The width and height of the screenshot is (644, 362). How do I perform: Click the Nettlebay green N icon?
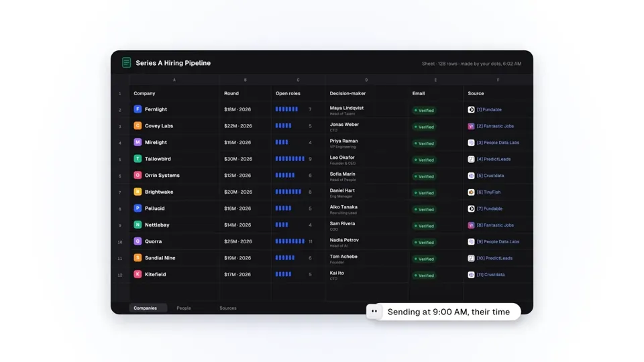[138, 225]
